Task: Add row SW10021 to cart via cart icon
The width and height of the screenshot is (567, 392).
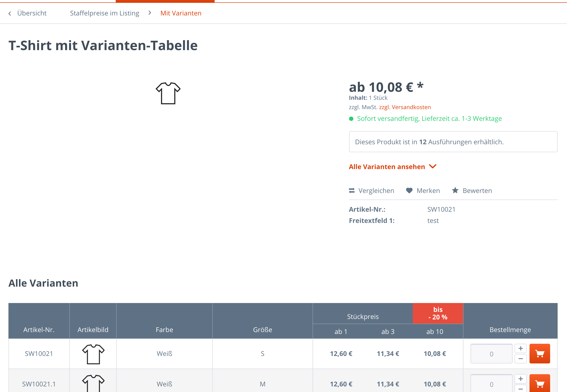Action: (x=540, y=354)
